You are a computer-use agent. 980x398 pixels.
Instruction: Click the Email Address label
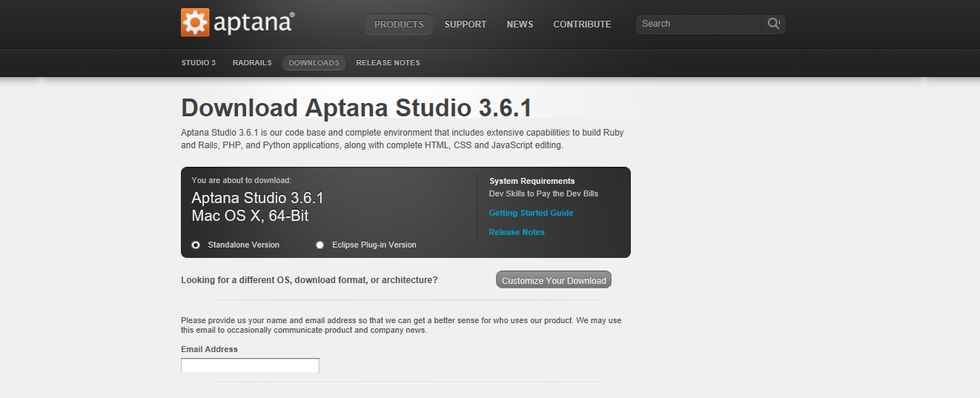click(209, 349)
